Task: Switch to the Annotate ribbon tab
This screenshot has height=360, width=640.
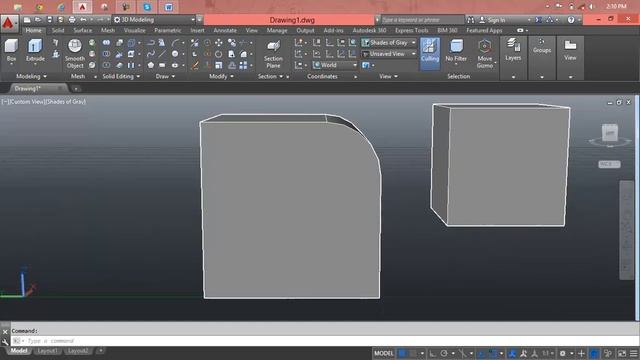Action: 225,30
